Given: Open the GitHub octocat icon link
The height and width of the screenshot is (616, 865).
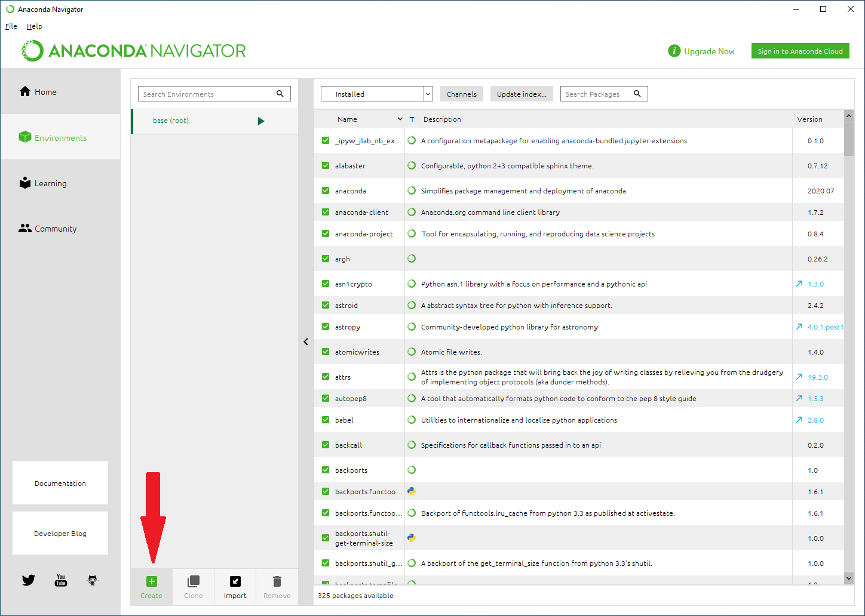Looking at the screenshot, I should [93, 580].
